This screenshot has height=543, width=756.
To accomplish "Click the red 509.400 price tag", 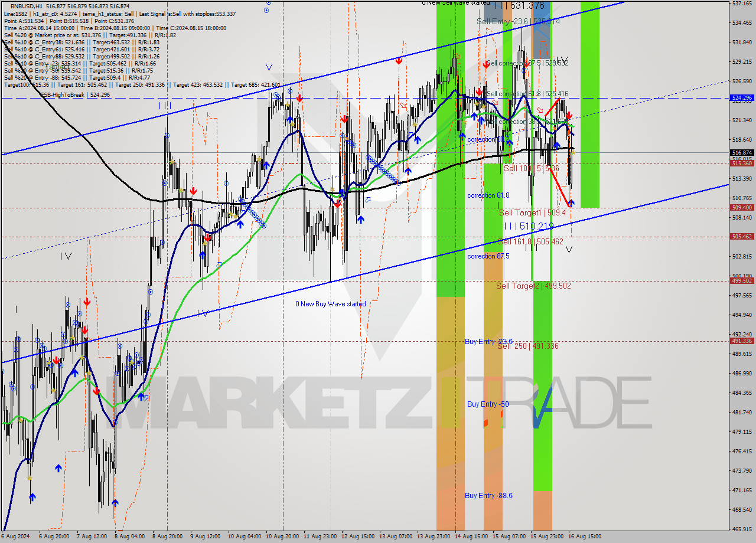I will point(742,208).
